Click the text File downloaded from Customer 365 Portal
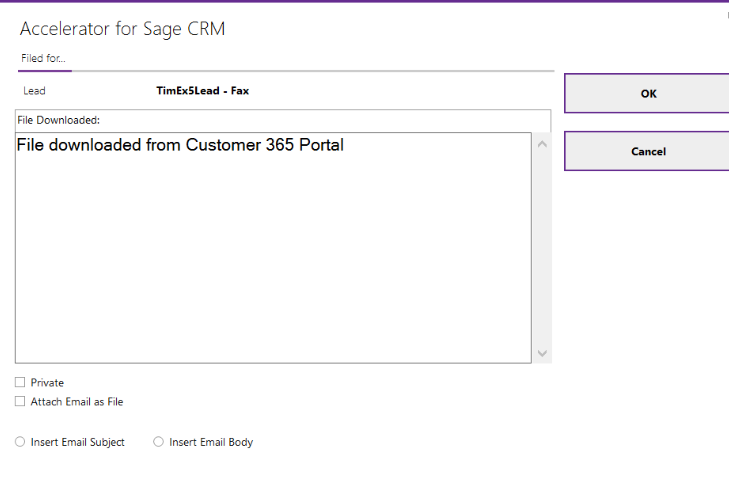The width and height of the screenshot is (729, 488). click(180, 145)
